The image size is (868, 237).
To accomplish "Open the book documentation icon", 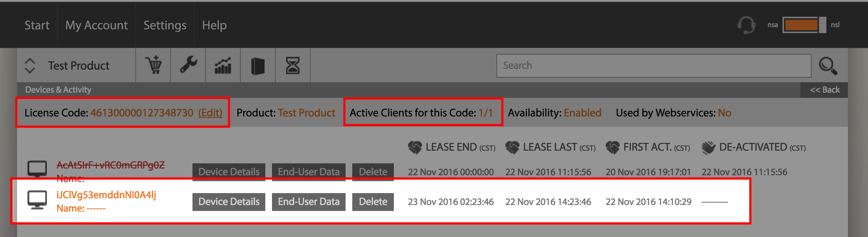I will click(258, 65).
